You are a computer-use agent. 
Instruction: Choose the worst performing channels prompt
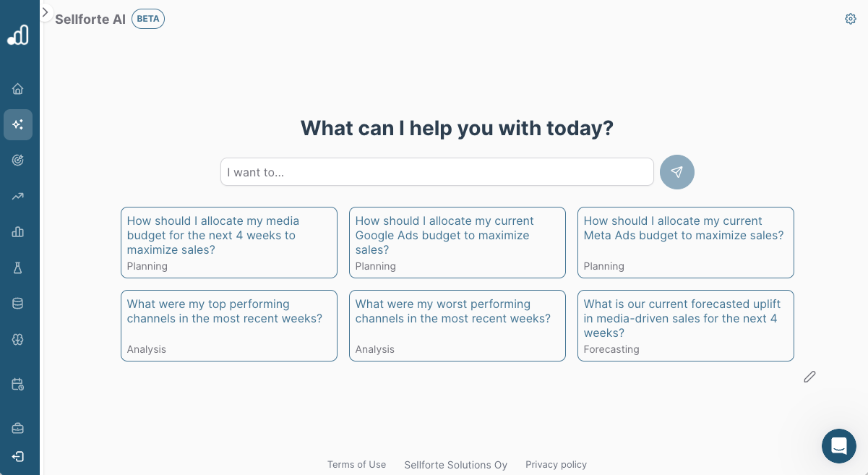tap(457, 325)
